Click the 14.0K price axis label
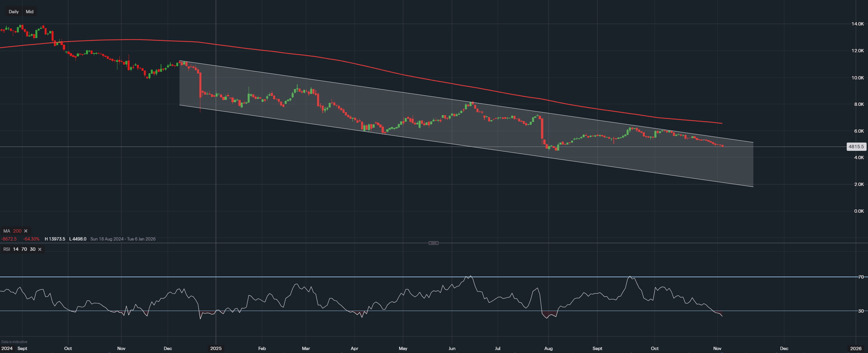Viewport: 868px width, 353px height. (x=857, y=24)
